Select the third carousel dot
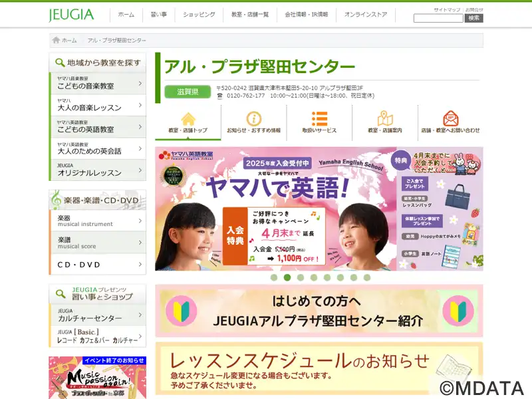The height and width of the screenshot is (399, 532). (301, 277)
